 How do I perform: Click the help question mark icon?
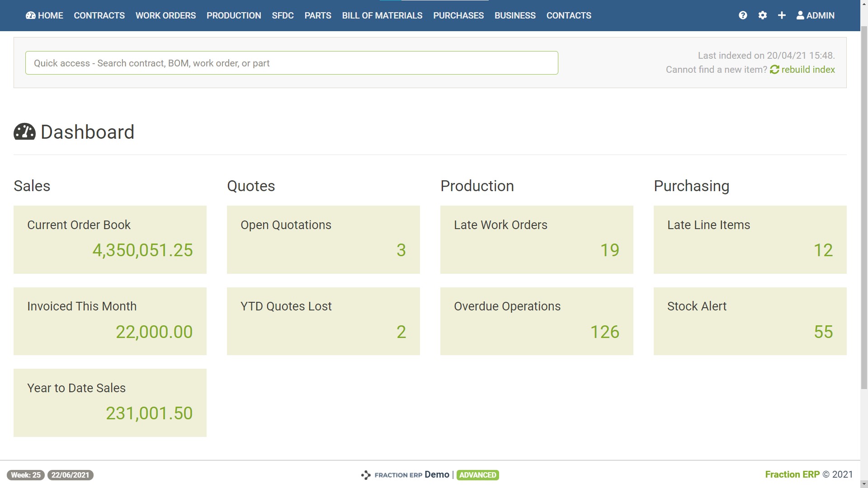click(x=743, y=15)
